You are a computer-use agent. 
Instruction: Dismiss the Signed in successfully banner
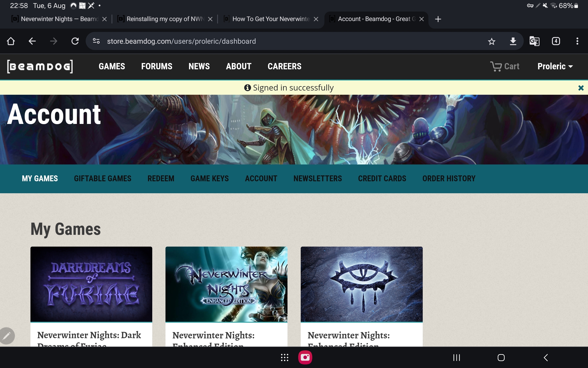click(581, 88)
